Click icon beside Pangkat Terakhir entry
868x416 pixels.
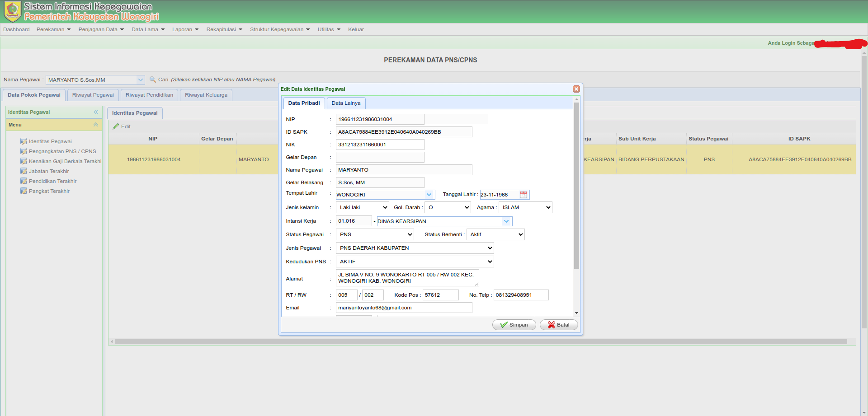24,191
